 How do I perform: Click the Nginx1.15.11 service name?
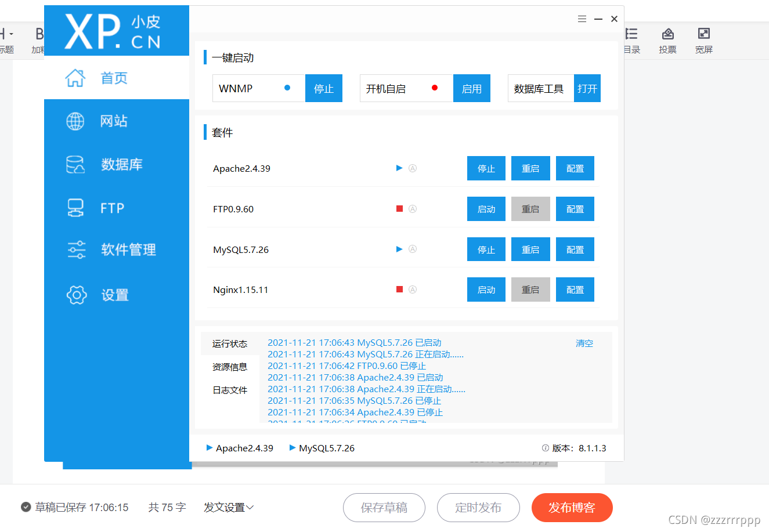241,289
